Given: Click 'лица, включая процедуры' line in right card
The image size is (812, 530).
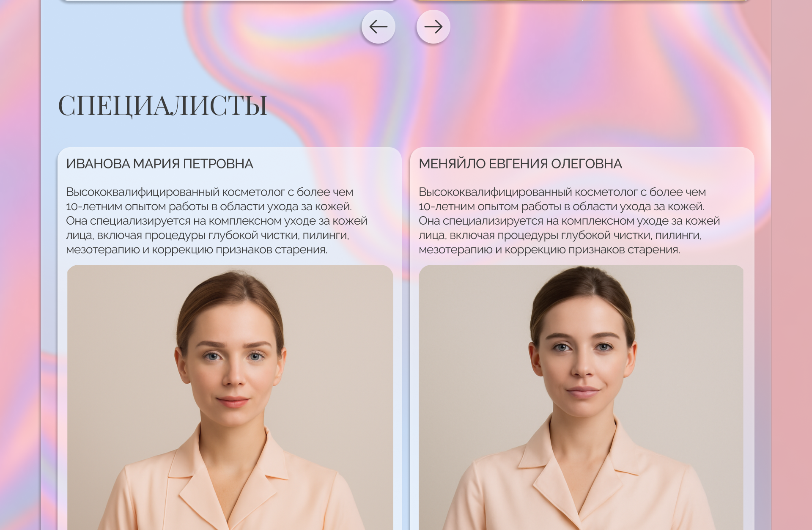Looking at the screenshot, I should (560, 235).
